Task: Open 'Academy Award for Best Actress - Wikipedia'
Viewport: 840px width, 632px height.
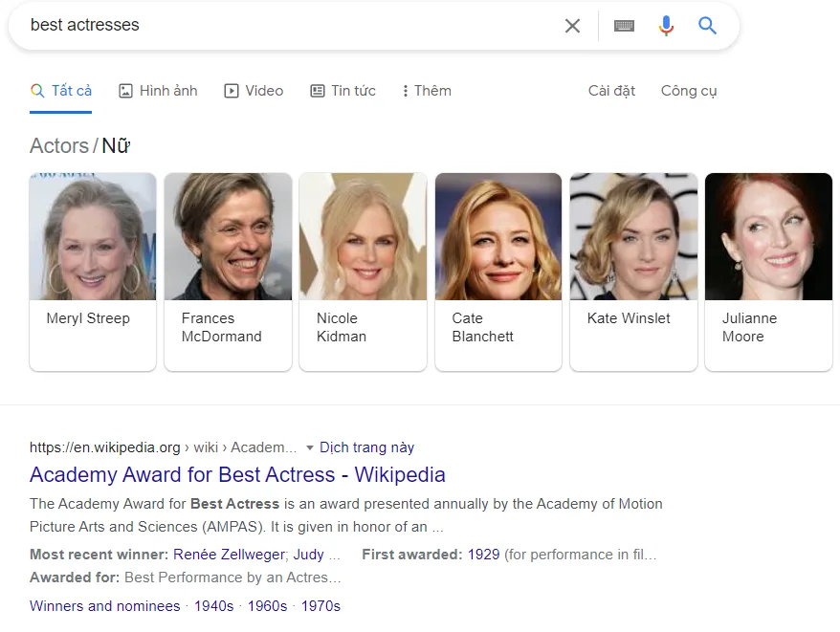Action: pyautogui.click(x=237, y=474)
